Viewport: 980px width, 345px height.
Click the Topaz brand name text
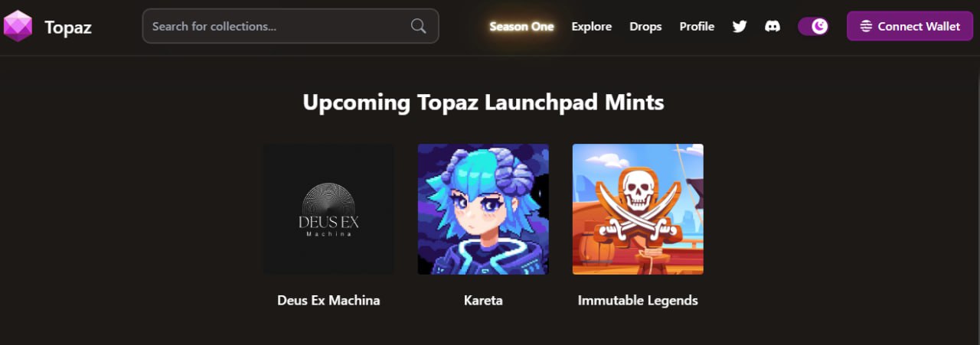[68, 28]
